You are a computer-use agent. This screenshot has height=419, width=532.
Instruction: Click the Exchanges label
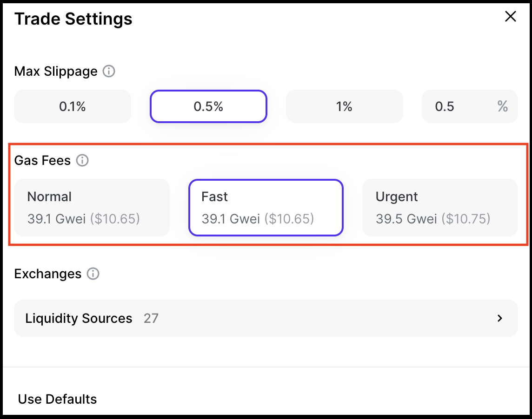[x=48, y=274]
